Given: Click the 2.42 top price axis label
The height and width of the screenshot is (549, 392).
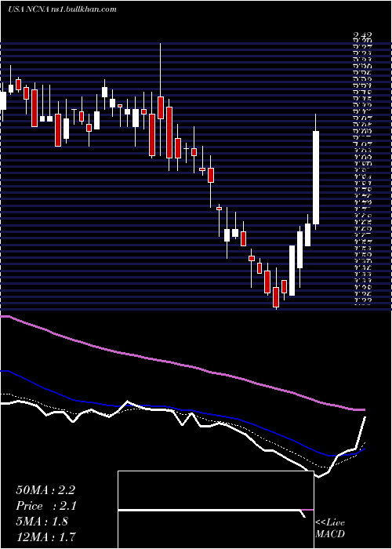Looking at the screenshot, I should pos(362,35).
